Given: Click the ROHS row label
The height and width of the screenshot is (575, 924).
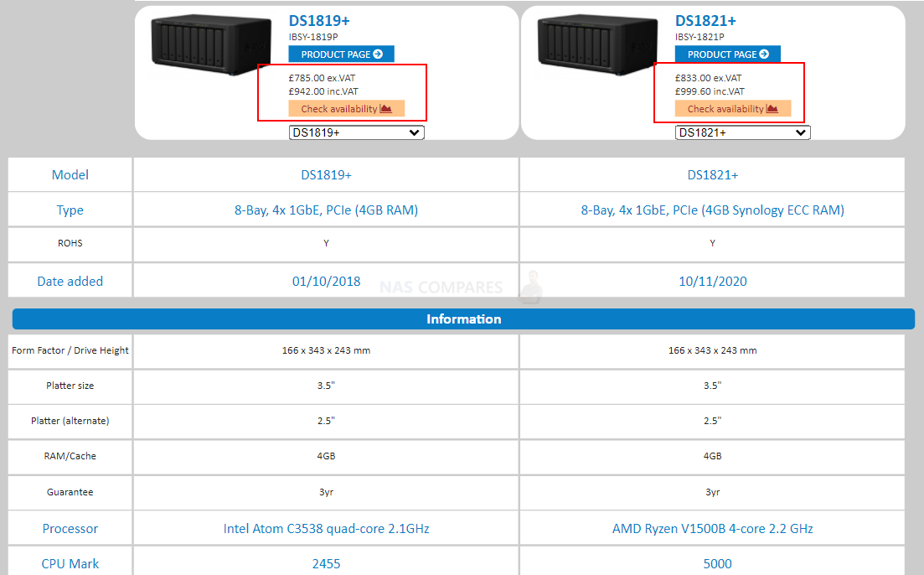Looking at the screenshot, I should point(70,243).
